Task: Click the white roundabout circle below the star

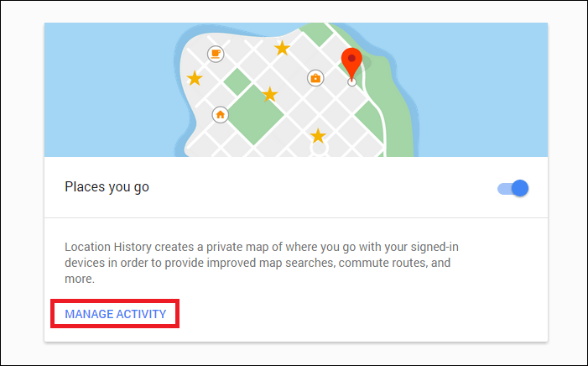Action: (x=320, y=149)
